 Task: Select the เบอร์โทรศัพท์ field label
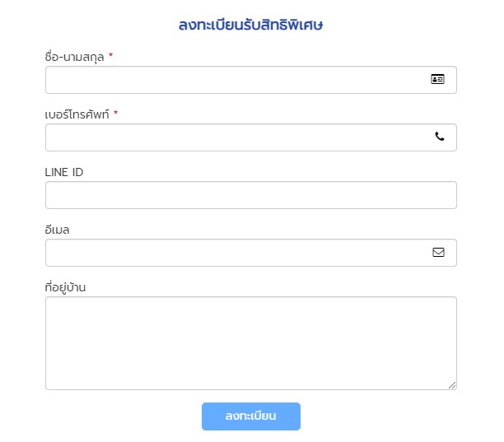[77, 114]
